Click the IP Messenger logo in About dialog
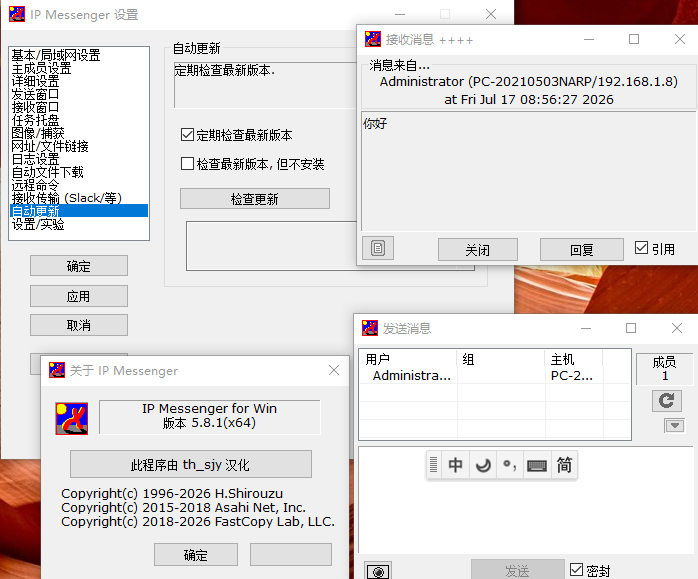Image resolution: width=698 pixels, height=579 pixels. click(72, 418)
